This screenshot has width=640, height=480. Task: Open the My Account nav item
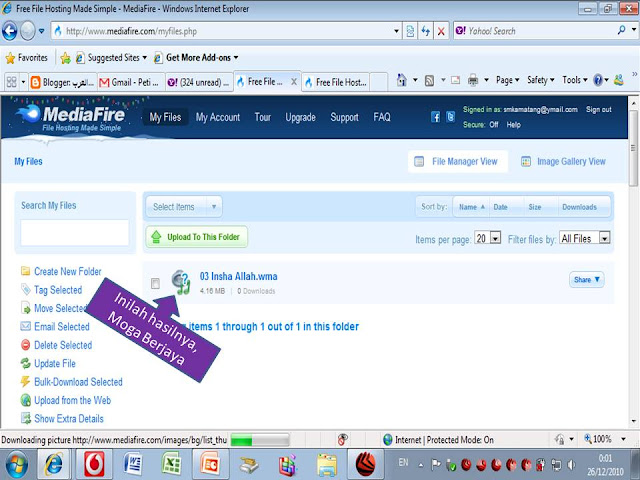coord(218,118)
